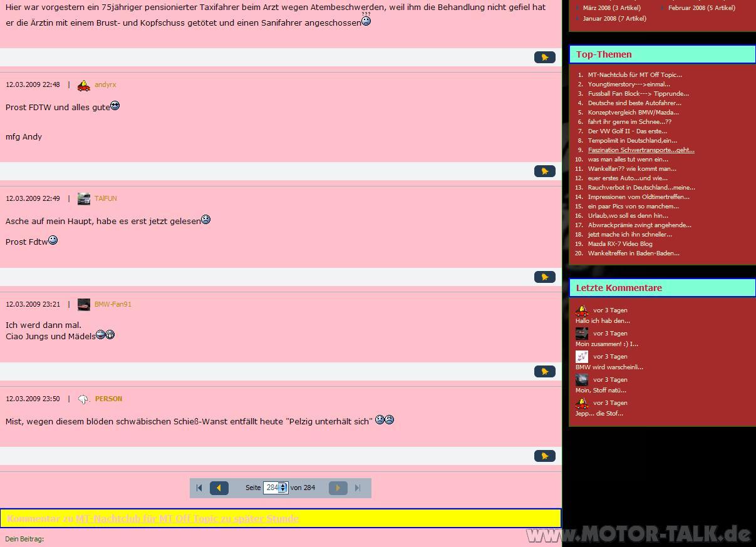Open top theme Wankelfan?? wie kommt man...
756x547 pixels.
(x=632, y=168)
